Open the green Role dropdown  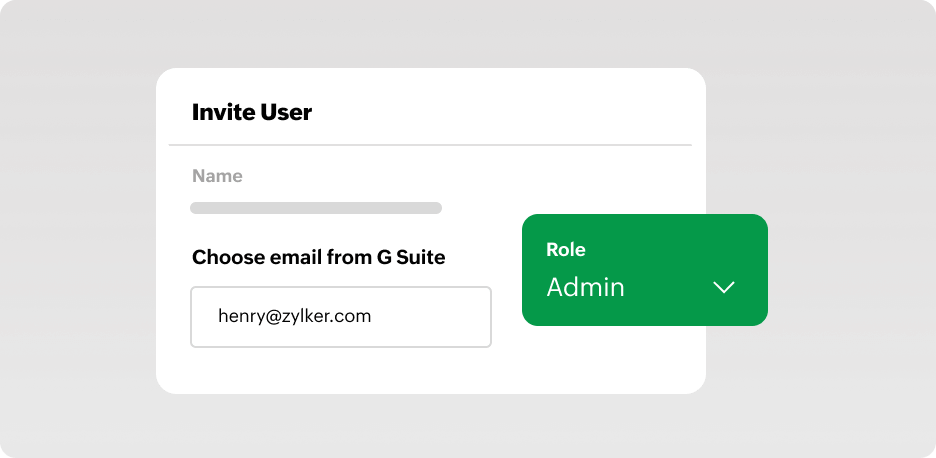pos(644,270)
